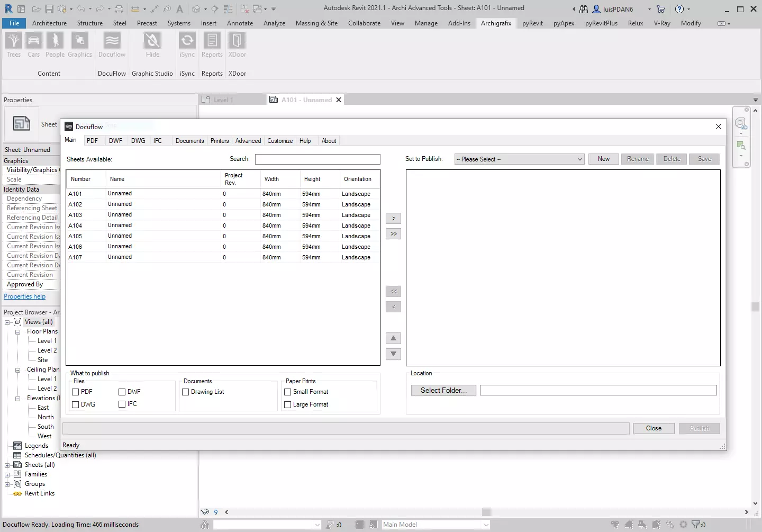Check the Large Format paper prints option
The height and width of the screenshot is (532, 762).
coord(288,405)
